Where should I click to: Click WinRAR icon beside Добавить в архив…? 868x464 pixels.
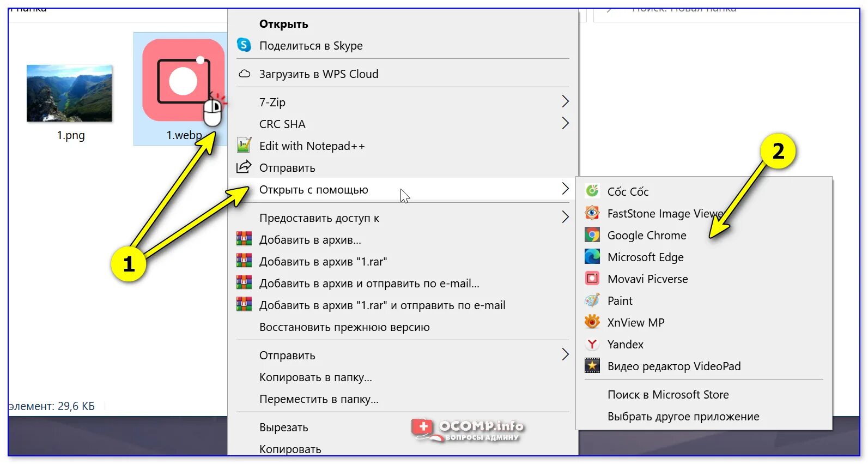(244, 239)
